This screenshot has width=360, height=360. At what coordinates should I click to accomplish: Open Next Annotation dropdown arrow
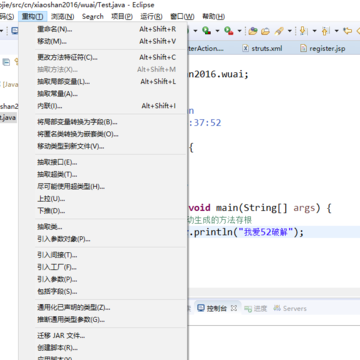314,31
